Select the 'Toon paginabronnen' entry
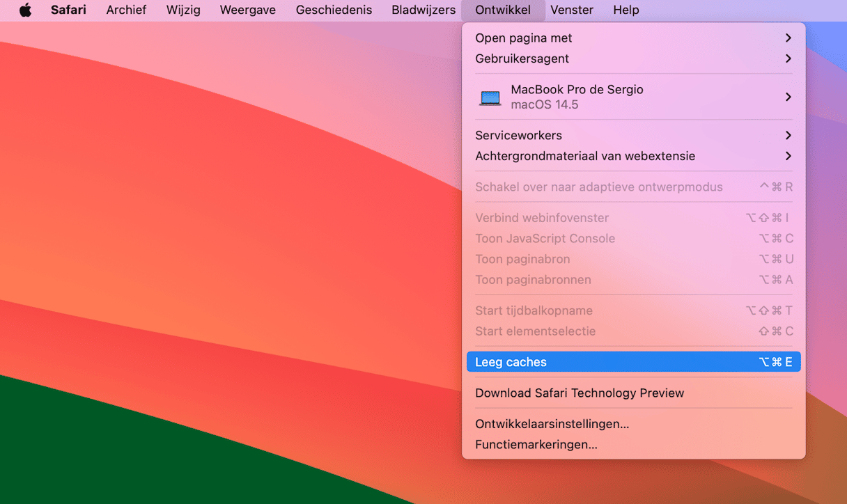Screen dimensions: 847x504 coord(634,281)
